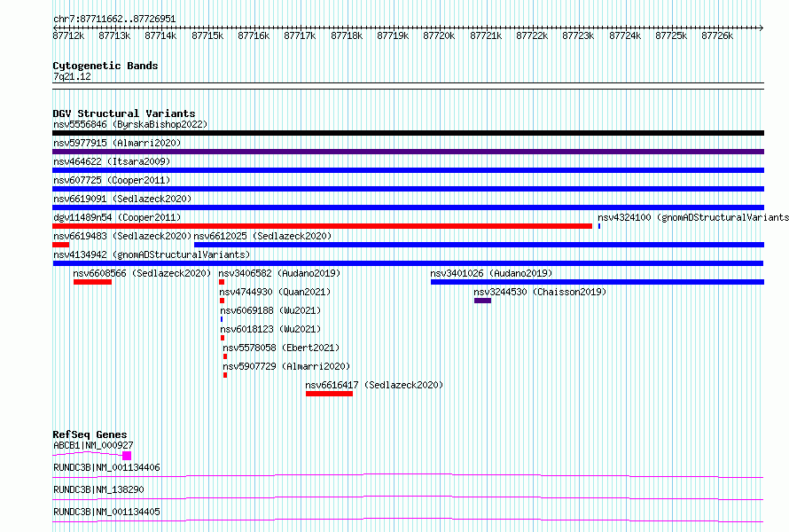
Task: Select the red nsv6616417 variant bar
Action: 329,394
